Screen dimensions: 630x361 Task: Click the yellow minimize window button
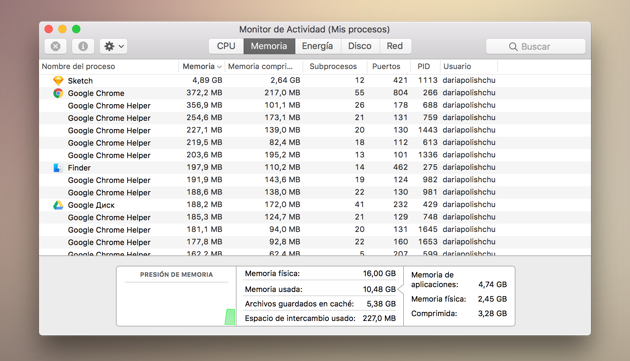(62, 29)
